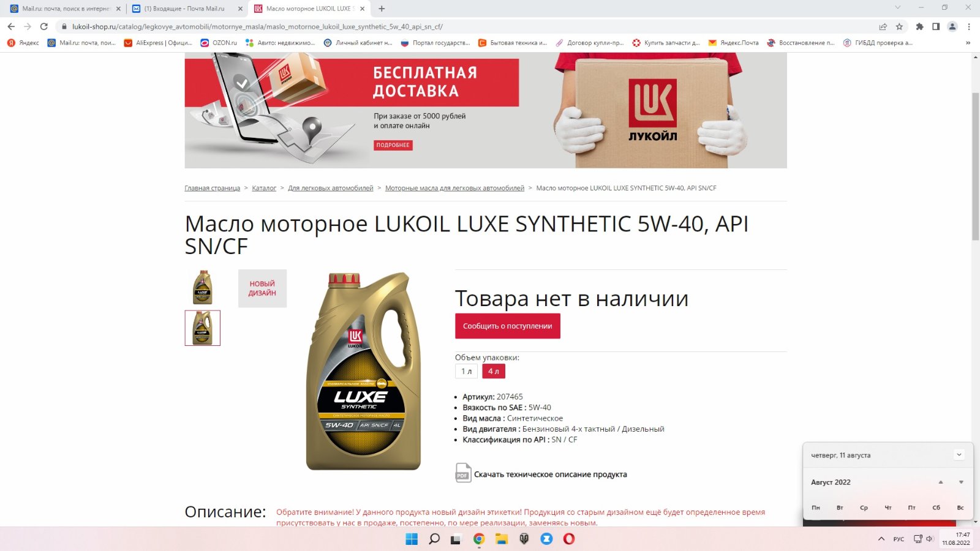Click the PDF technical description icon
Viewport: 980px width, 551px height.
(x=463, y=473)
